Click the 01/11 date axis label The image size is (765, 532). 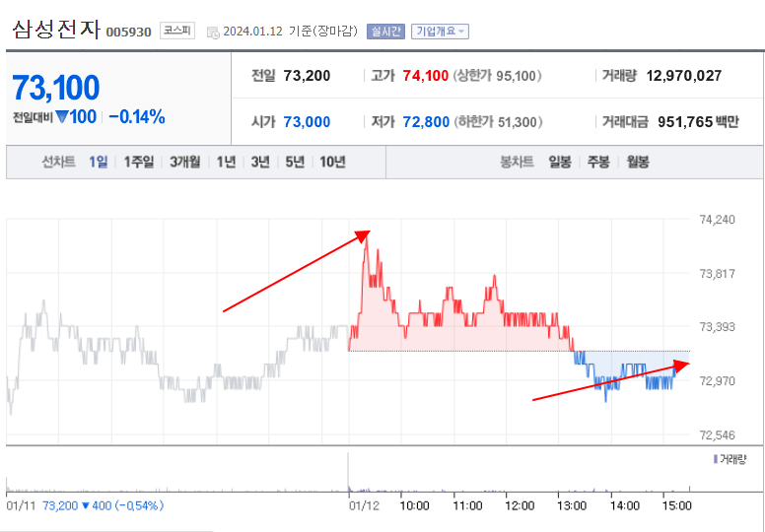point(21,505)
